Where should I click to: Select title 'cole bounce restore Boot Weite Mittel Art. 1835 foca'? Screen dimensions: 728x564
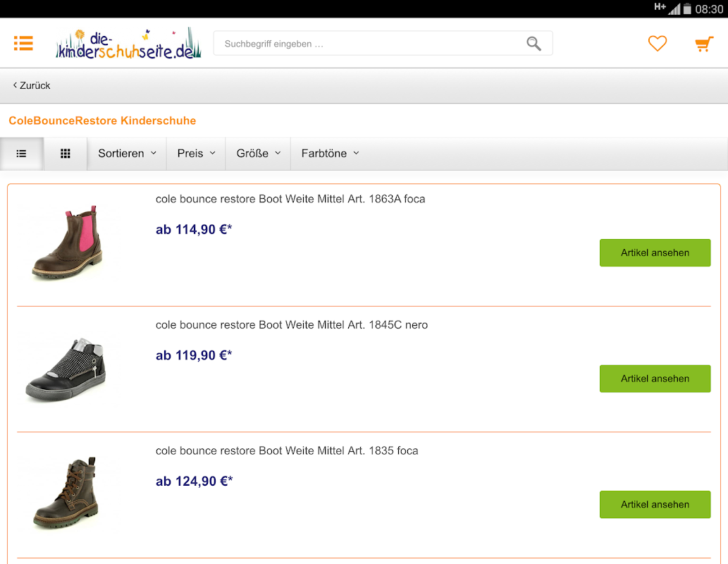287,450
